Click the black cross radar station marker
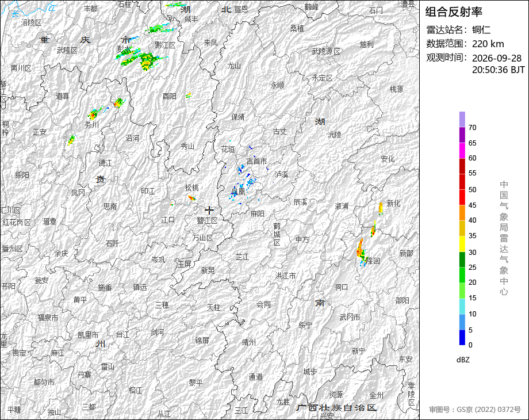The width and height of the screenshot is (529, 420). (209, 210)
